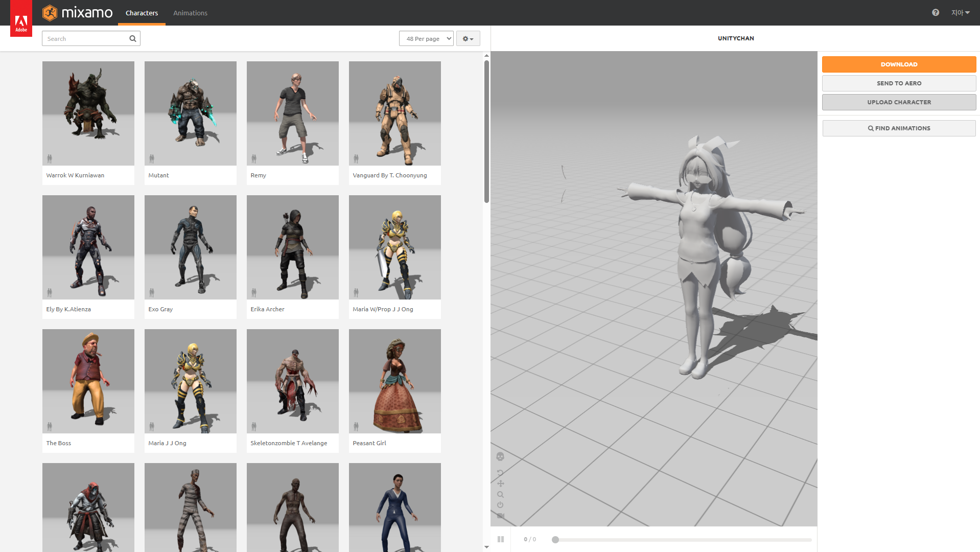The image size is (980, 552).
Task: Click the character list scrollbar thumb
Action: (x=486, y=131)
